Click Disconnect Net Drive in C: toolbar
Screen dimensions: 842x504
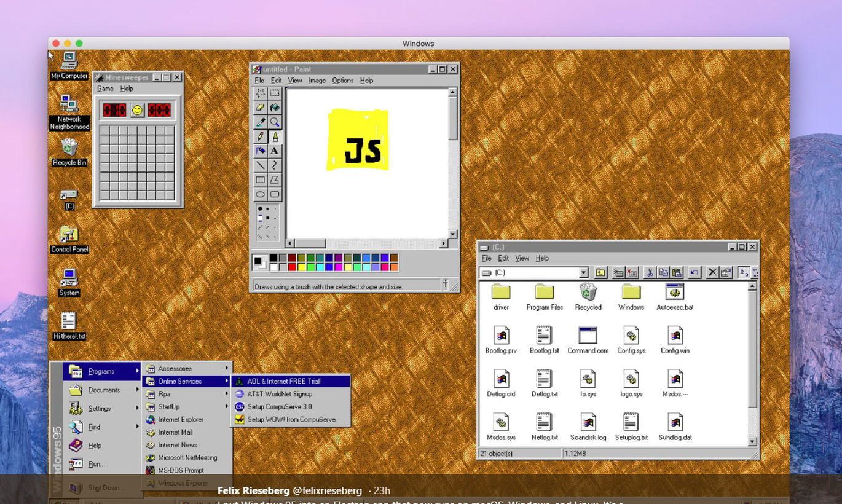pos(632,273)
